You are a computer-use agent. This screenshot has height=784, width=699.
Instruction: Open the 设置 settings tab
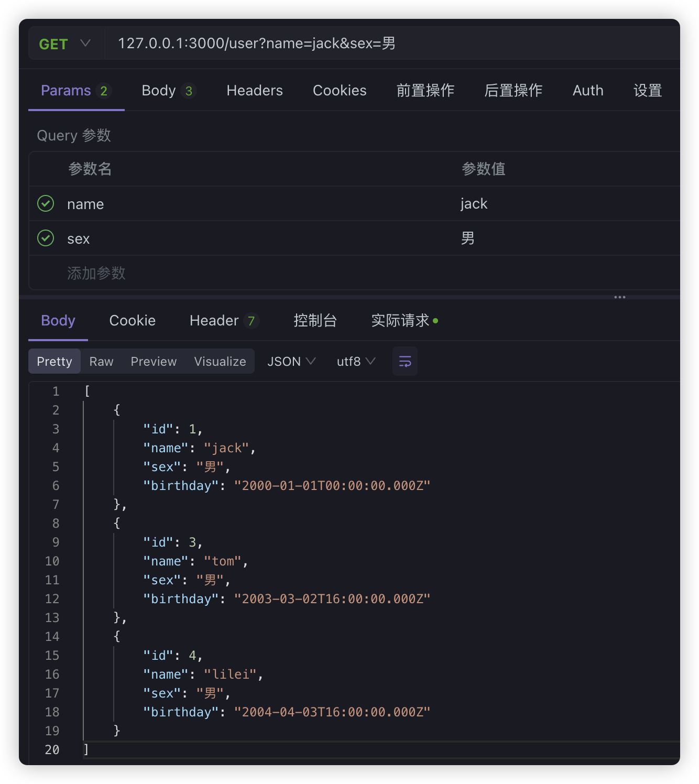[x=648, y=91]
